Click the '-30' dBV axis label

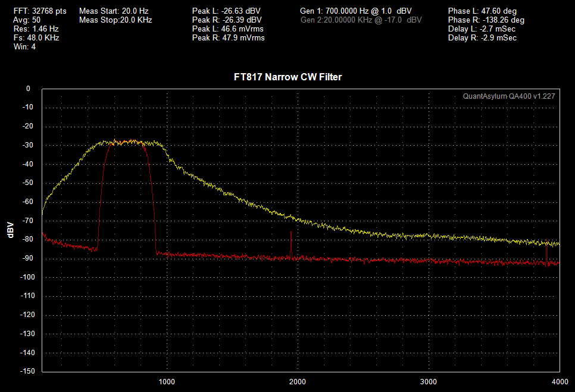click(x=27, y=145)
